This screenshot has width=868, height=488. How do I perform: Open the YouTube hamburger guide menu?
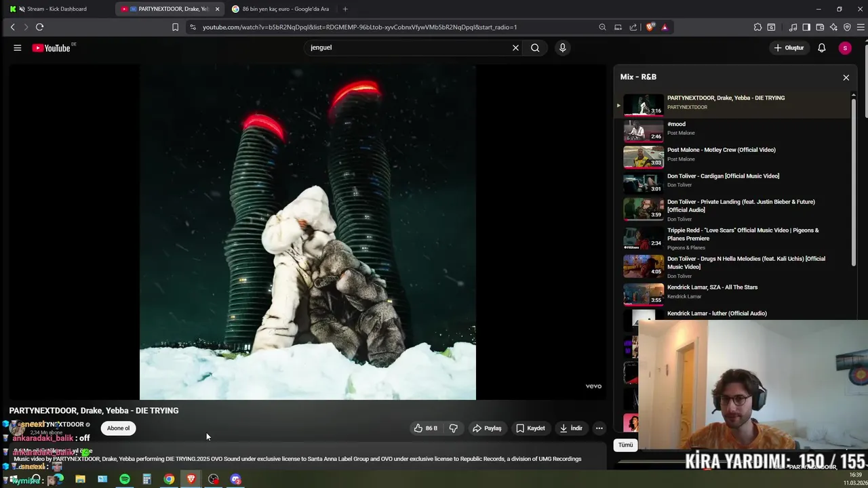point(17,47)
